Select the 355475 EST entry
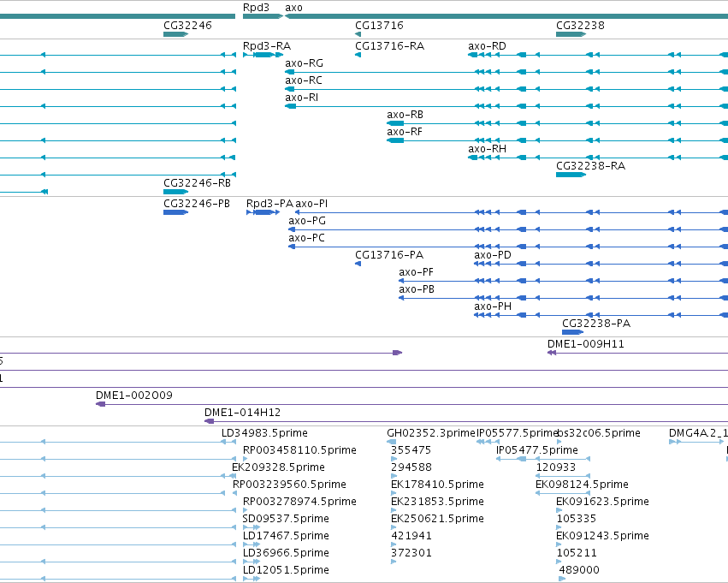 [411, 450]
